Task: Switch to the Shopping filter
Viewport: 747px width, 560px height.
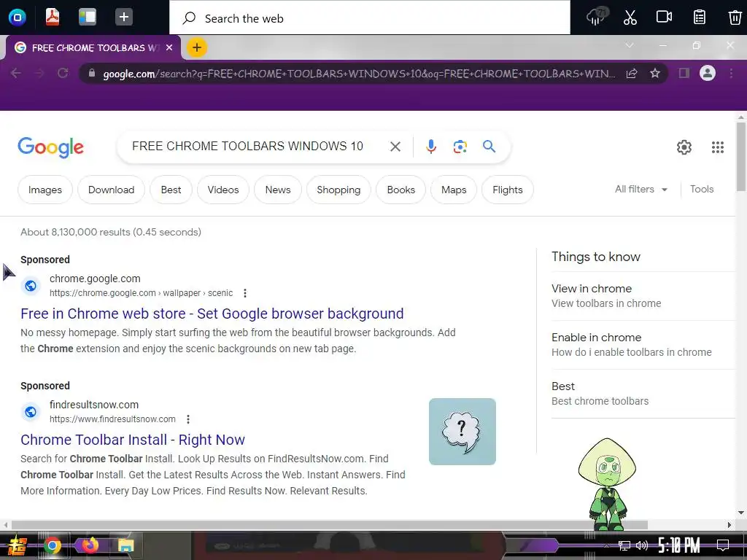Action: coord(338,190)
